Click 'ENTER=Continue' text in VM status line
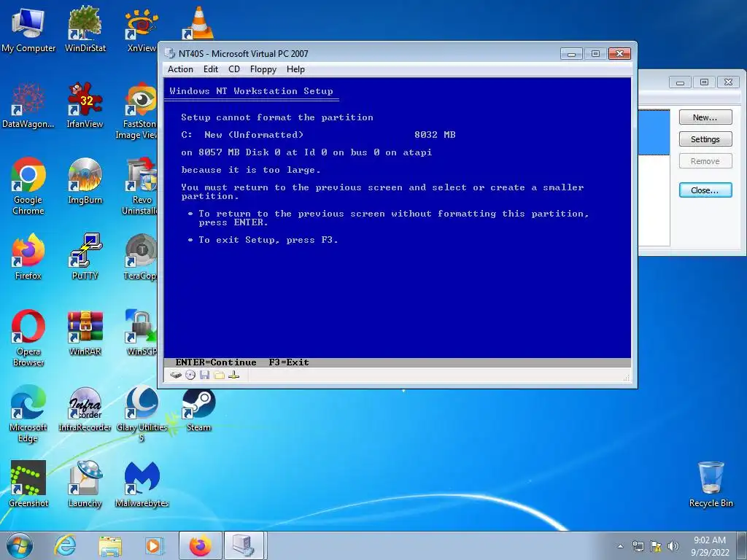This screenshot has height=560, width=747. click(215, 362)
